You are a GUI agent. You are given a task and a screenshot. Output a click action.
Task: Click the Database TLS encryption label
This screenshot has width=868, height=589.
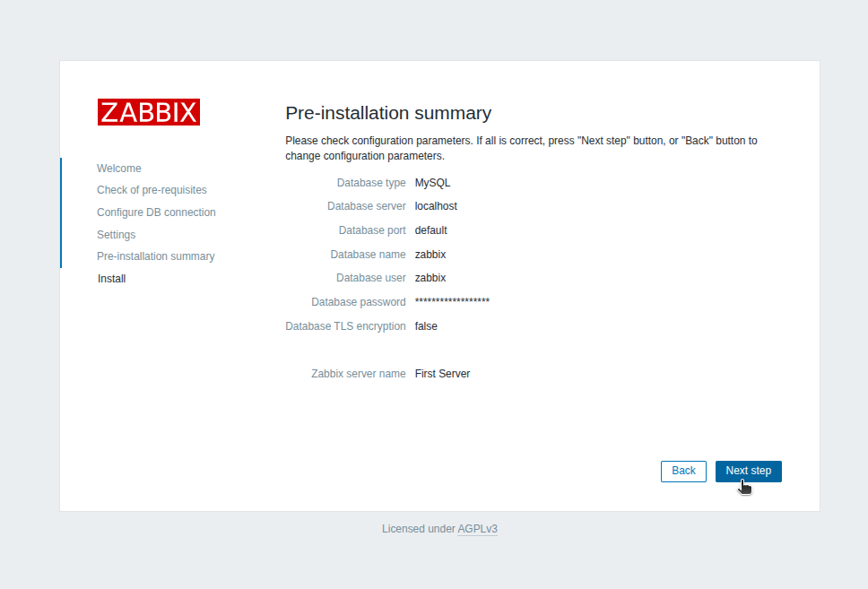point(345,326)
